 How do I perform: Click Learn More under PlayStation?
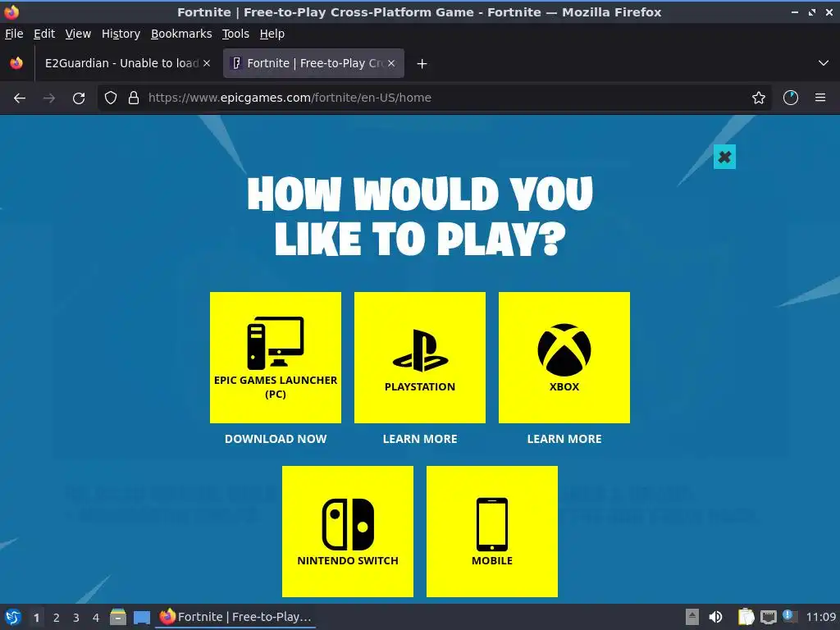click(x=420, y=439)
